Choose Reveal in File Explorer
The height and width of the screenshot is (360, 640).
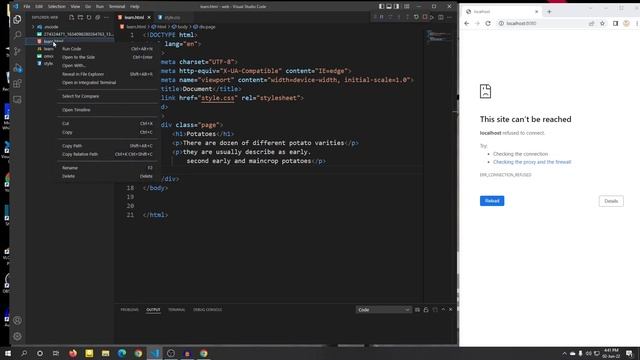pyautogui.click(x=107, y=74)
